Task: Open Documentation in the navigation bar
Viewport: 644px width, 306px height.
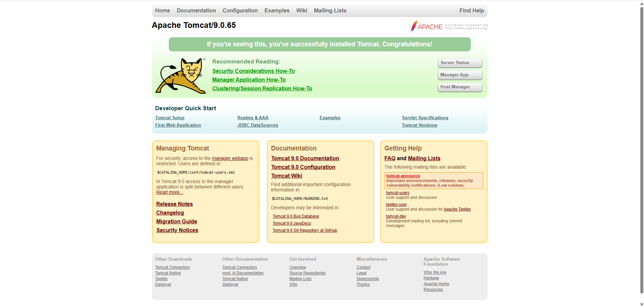Action: [x=196, y=11]
